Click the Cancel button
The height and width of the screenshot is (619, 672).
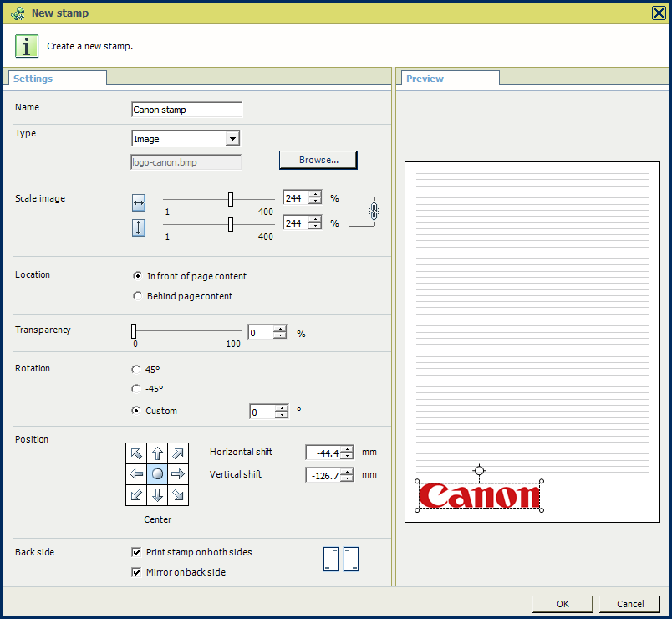click(630, 604)
